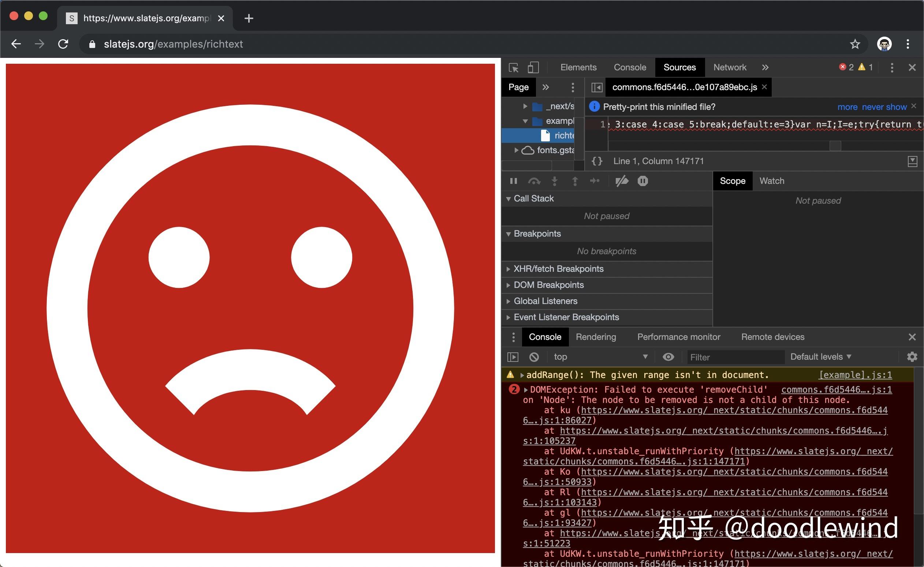Pretty-print code with curly braces icon
Screen dimensions: 924x567
597,162
